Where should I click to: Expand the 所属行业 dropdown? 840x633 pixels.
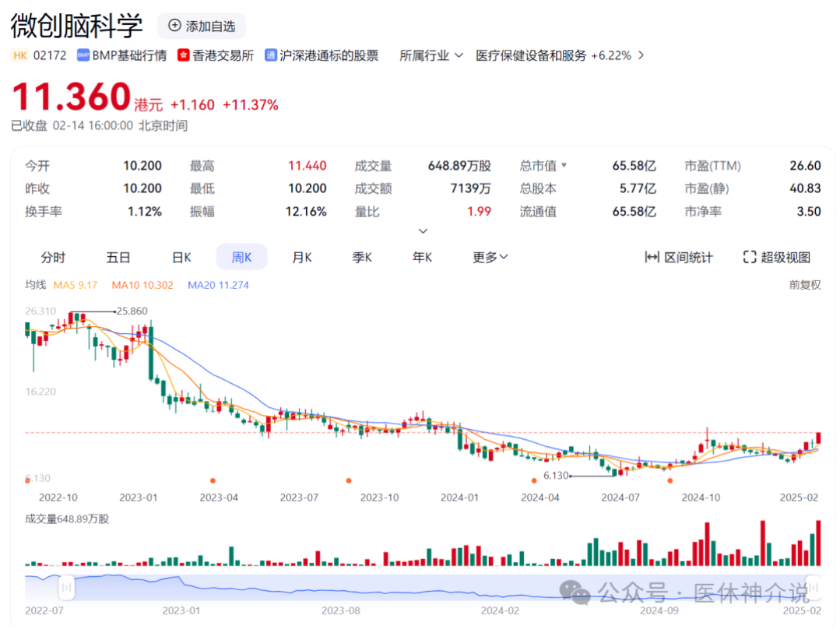click(x=431, y=55)
